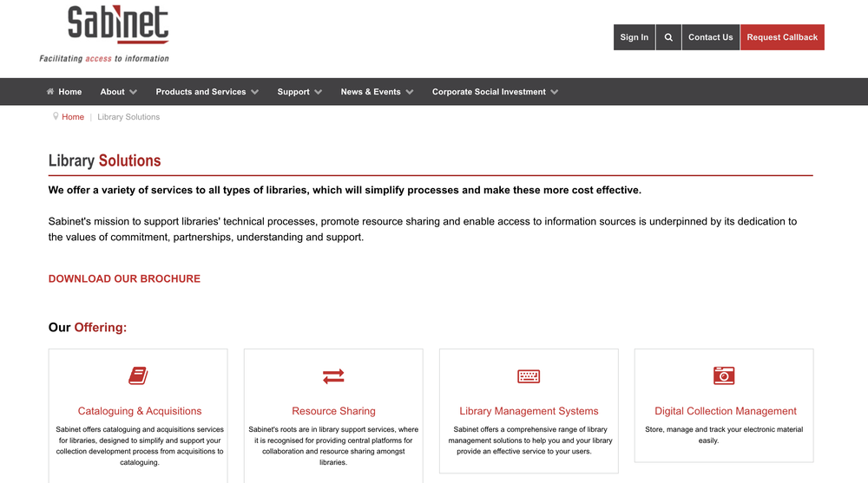Open the About menu item
This screenshot has height=483, width=868.
pyautogui.click(x=112, y=92)
